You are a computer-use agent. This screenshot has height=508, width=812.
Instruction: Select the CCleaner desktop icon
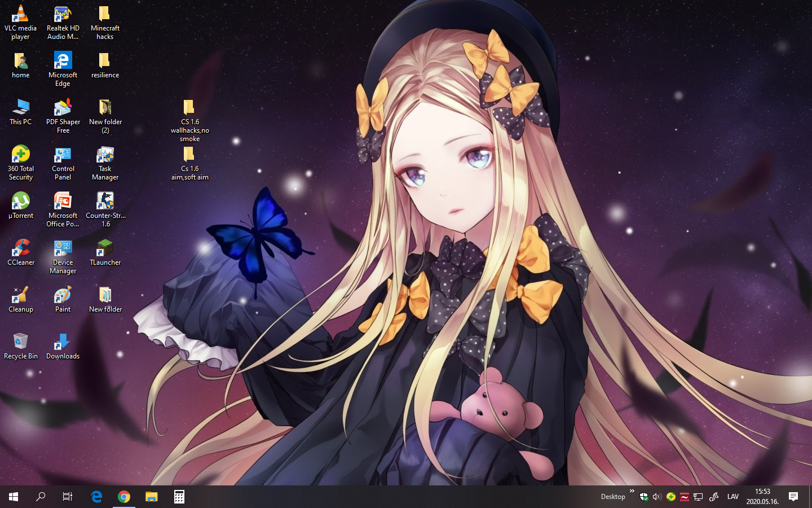(20, 253)
